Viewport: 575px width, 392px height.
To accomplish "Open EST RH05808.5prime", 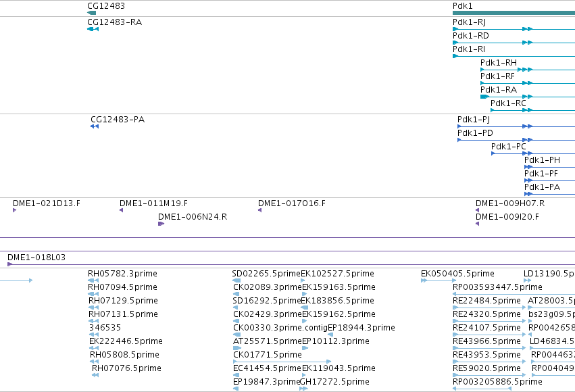I will 125,355.
